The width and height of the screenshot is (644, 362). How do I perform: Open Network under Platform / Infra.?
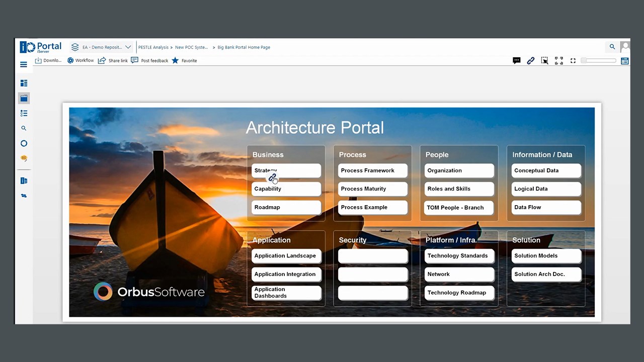click(x=459, y=275)
